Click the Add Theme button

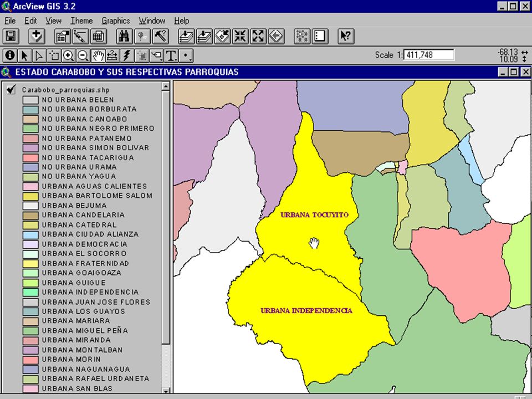pos(37,37)
